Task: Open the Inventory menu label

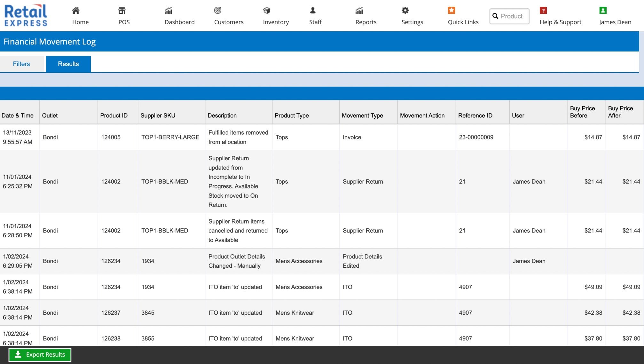Action: [x=276, y=22]
